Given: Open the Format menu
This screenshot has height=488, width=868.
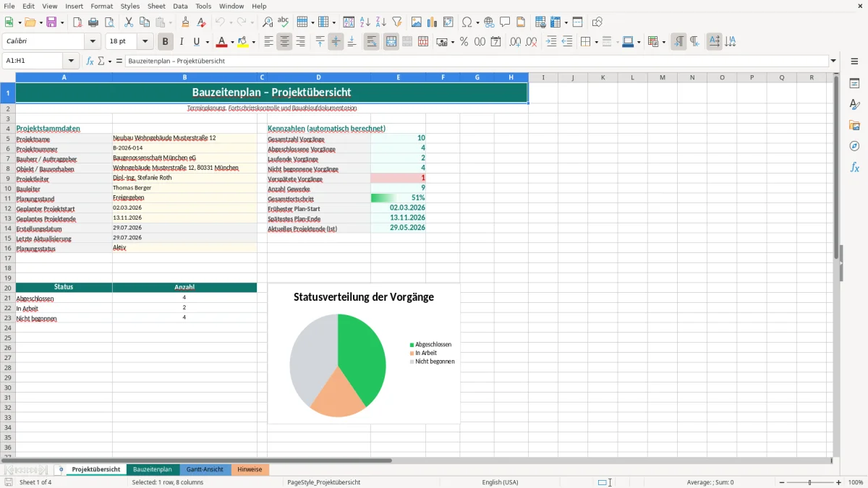Looking at the screenshot, I should click(x=102, y=6).
